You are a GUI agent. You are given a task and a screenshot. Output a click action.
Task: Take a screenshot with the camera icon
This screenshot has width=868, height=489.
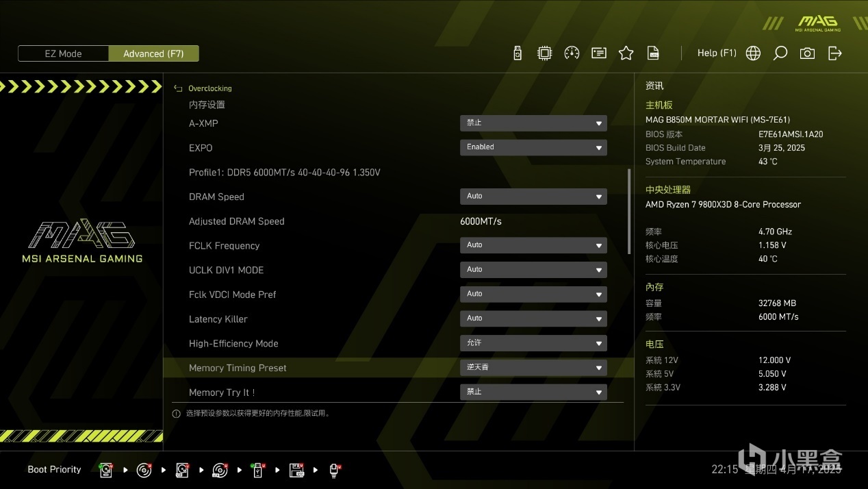pos(807,53)
